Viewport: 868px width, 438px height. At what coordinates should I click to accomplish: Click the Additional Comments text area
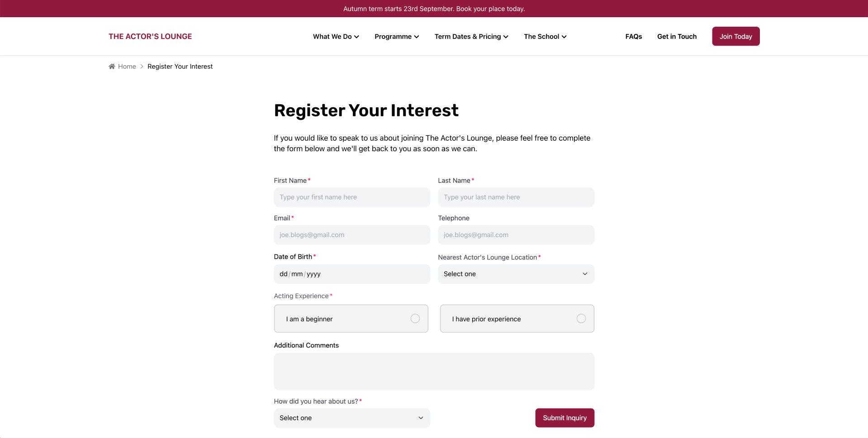tap(434, 371)
